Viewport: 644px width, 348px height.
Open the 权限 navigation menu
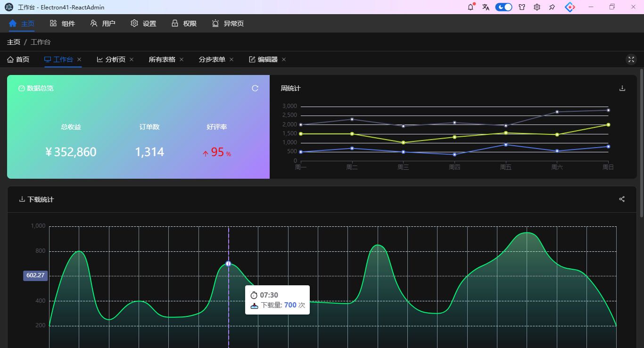pos(184,24)
